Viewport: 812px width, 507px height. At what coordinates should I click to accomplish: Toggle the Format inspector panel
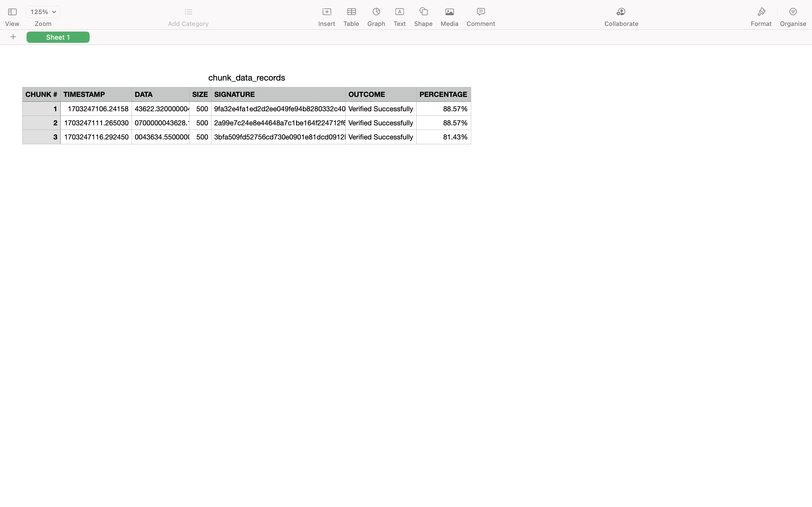[761, 12]
